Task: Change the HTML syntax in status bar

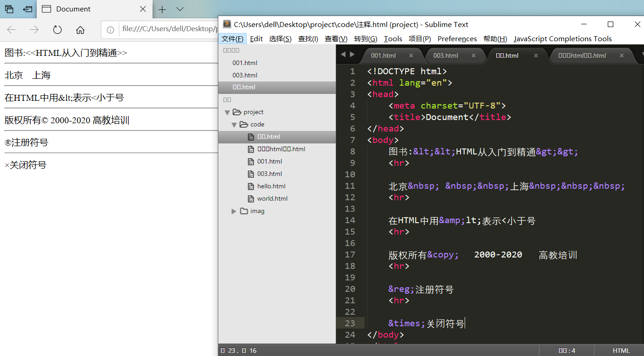Action: click(621, 351)
